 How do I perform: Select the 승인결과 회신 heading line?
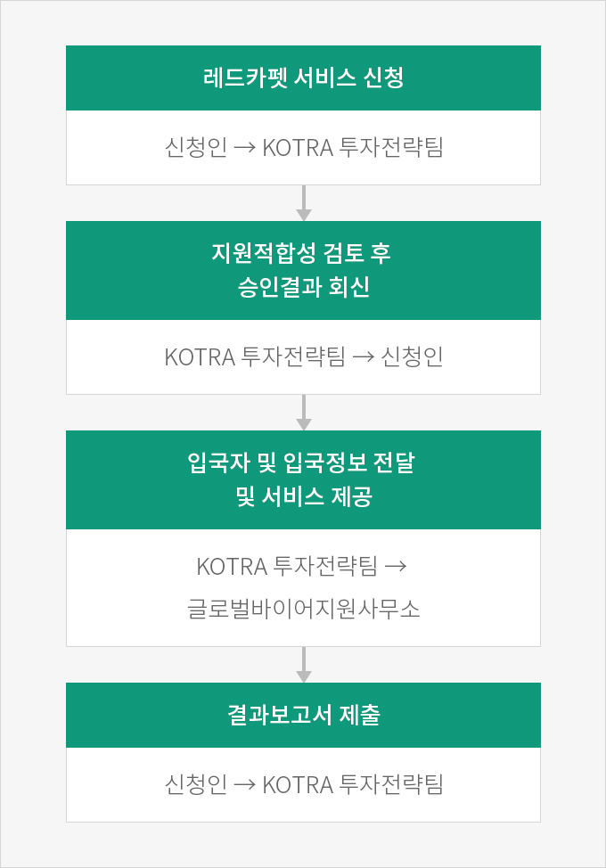(304, 287)
